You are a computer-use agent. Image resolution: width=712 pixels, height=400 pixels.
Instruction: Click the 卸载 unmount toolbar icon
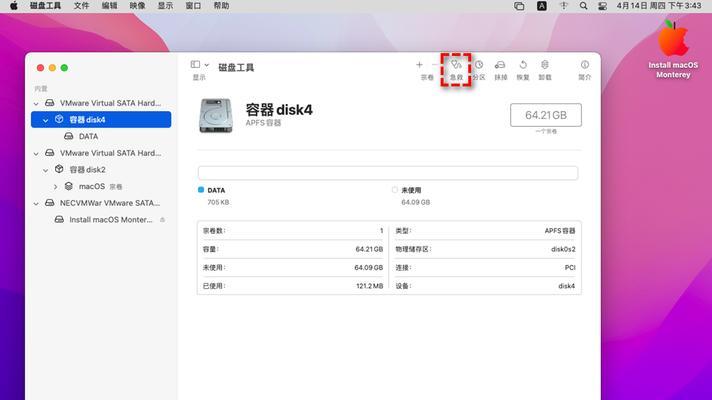[544, 65]
